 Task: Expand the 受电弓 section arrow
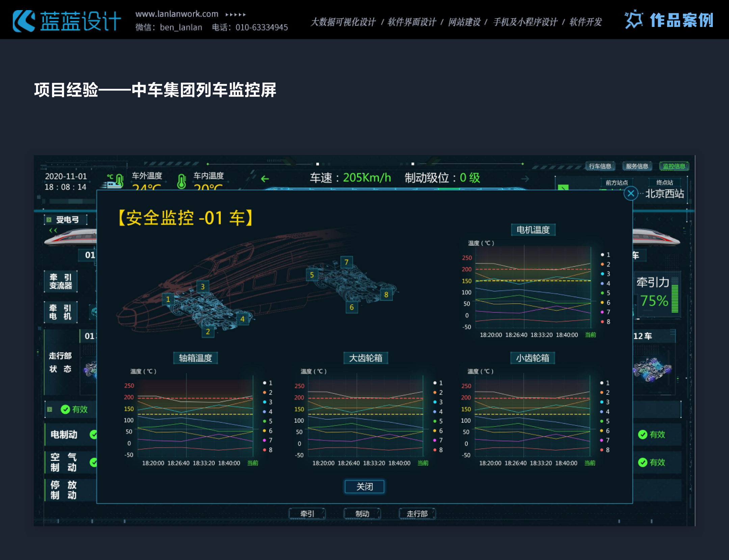tap(49, 220)
